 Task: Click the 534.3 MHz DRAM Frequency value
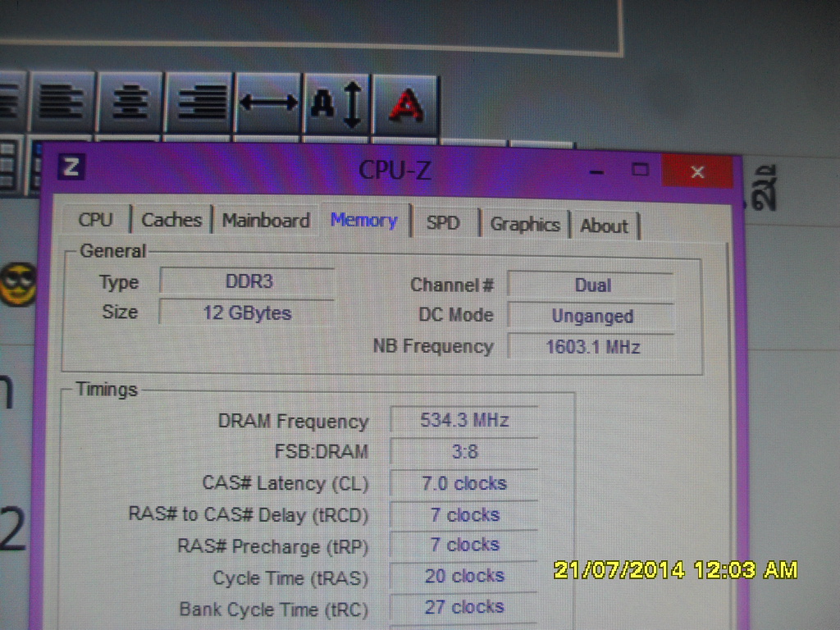click(464, 420)
